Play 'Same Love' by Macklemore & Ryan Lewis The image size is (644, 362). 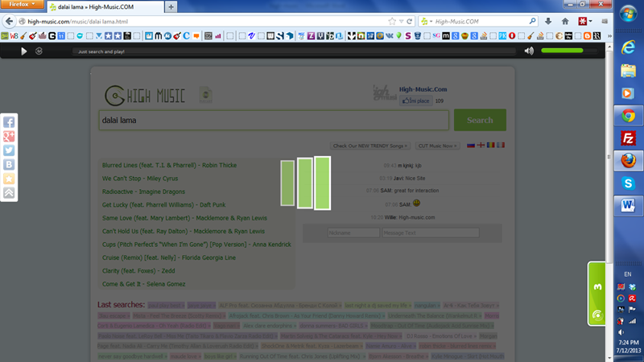(184, 218)
